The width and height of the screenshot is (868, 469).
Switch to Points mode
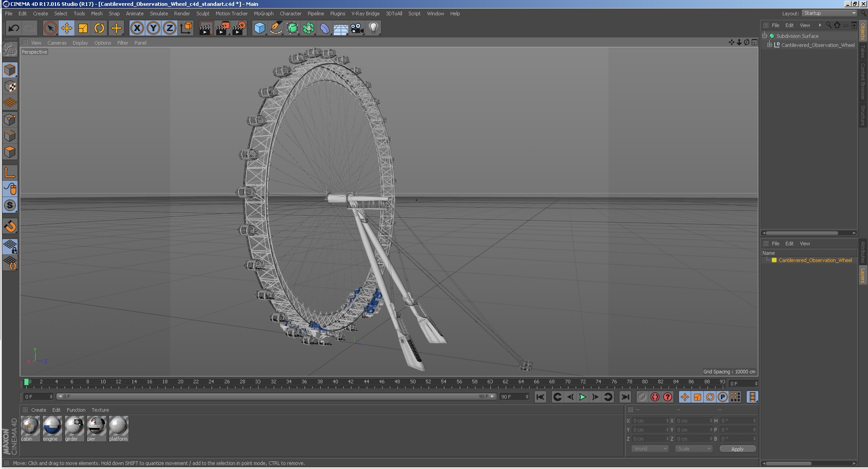[10, 120]
